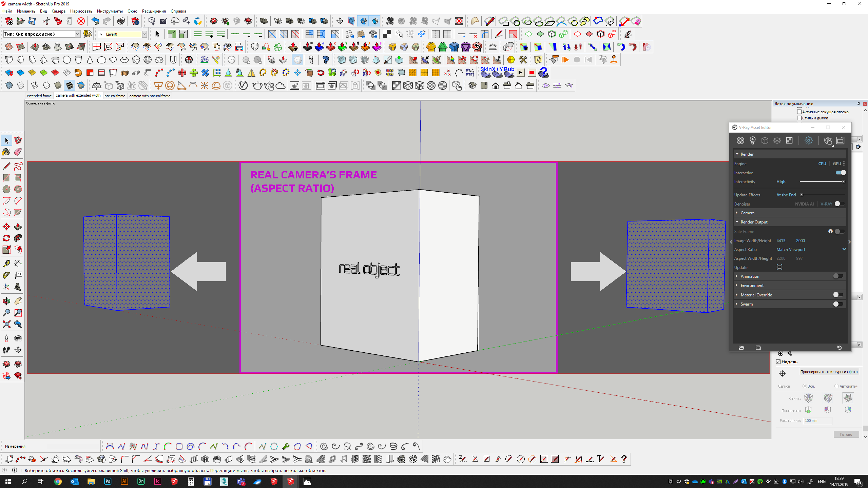Open the Layer0 layer dropdown

click(144, 34)
